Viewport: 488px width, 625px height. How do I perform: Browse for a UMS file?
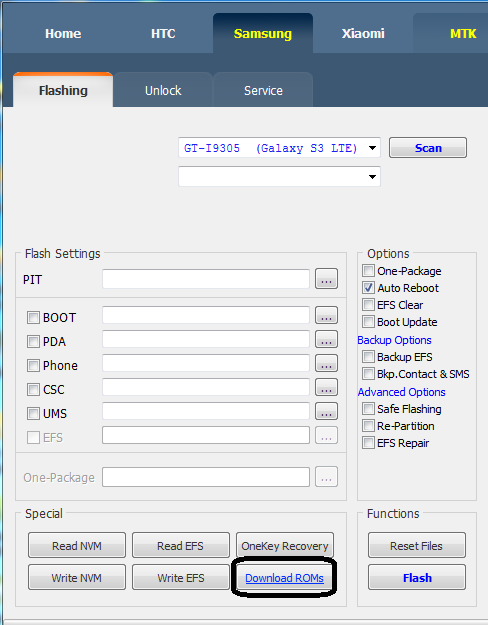tap(327, 411)
